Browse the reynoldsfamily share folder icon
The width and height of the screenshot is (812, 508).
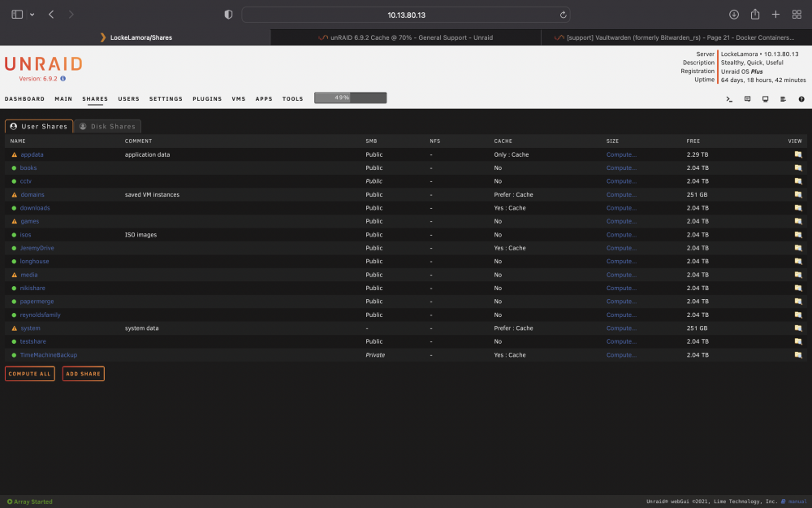(x=798, y=315)
